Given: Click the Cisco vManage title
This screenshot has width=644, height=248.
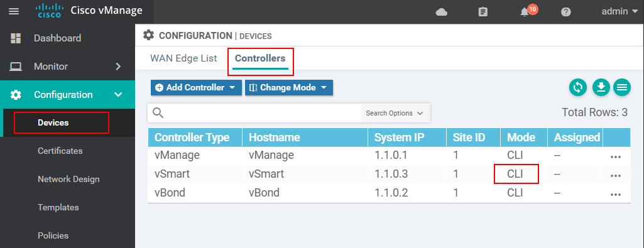Looking at the screenshot, I should coord(107,11).
